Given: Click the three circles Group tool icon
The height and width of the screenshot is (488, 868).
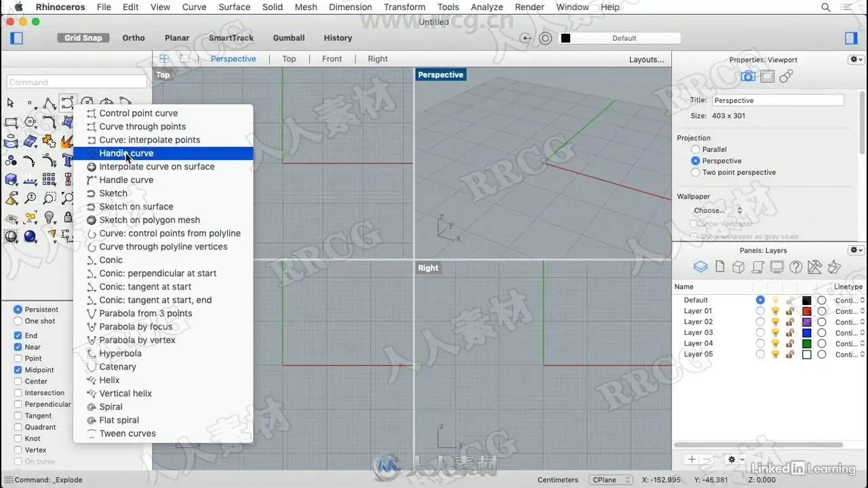Looking at the screenshot, I should pos(11,161).
